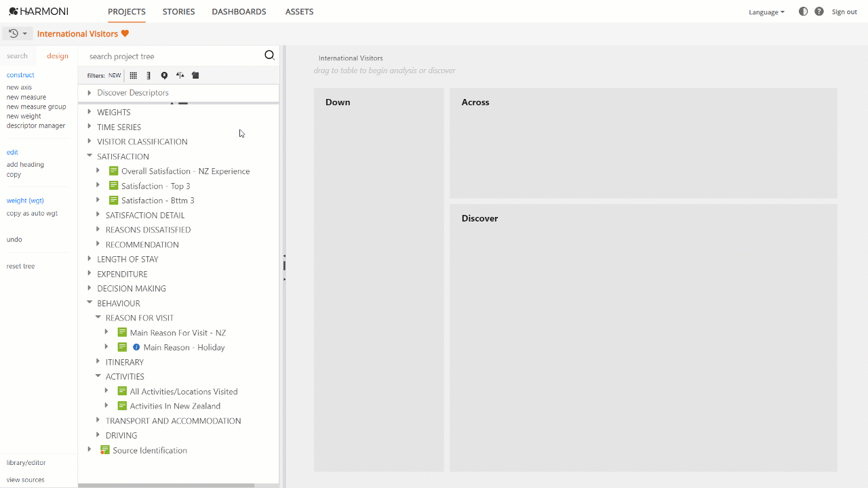
Task: Click the Harmoni logo
Action: pos(39,12)
